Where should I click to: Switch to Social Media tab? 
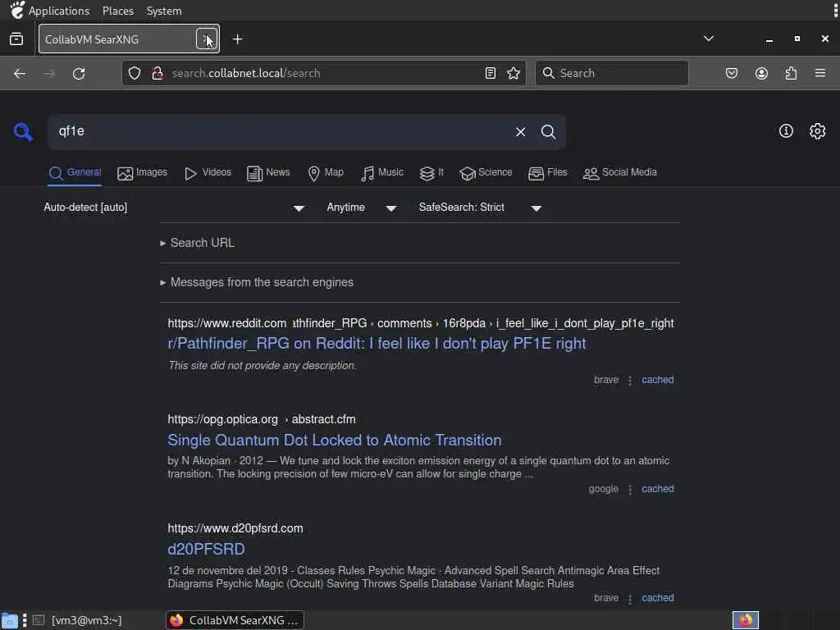point(619,172)
